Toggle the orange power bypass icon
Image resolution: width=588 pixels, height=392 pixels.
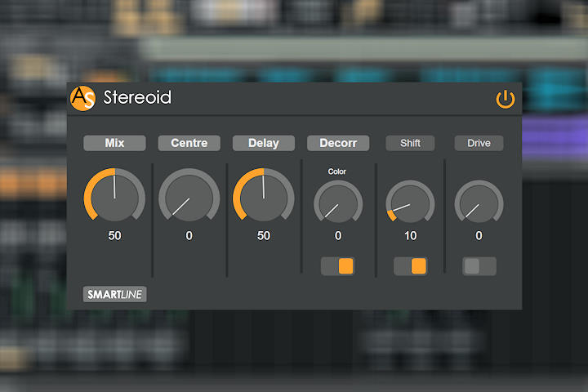pos(506,99)
